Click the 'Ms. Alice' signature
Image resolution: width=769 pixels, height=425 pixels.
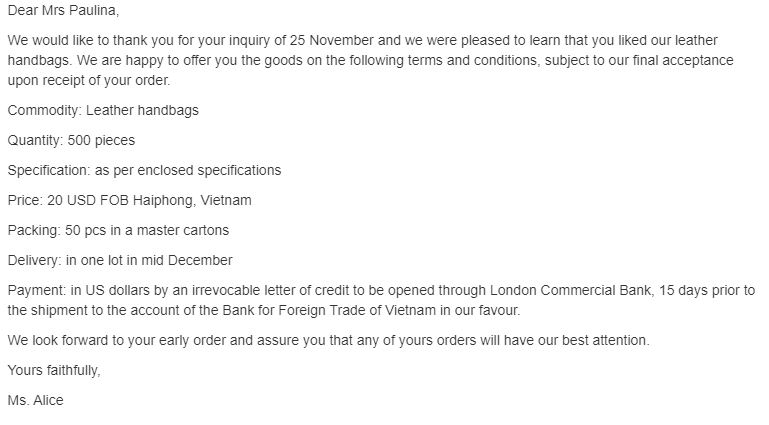(37, 400)
